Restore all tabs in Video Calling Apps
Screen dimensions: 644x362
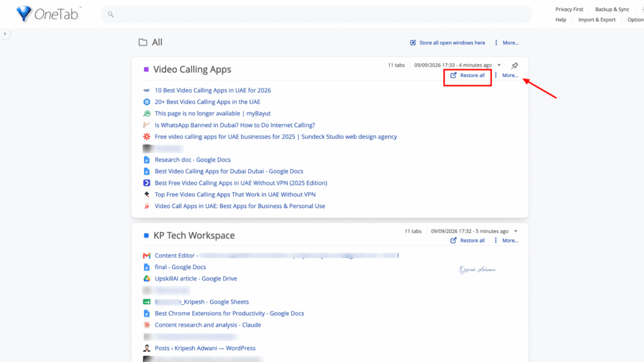click(467, 75)
